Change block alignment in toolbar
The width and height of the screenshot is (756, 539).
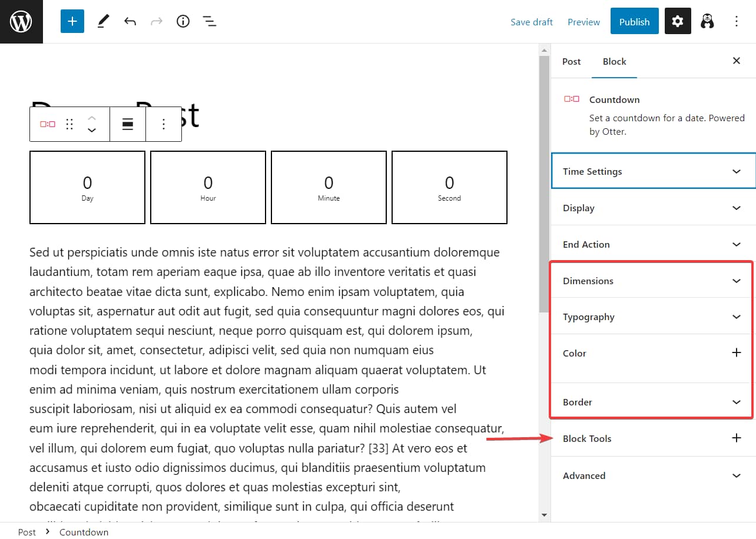pyautogui.click(x=128, y=124)
